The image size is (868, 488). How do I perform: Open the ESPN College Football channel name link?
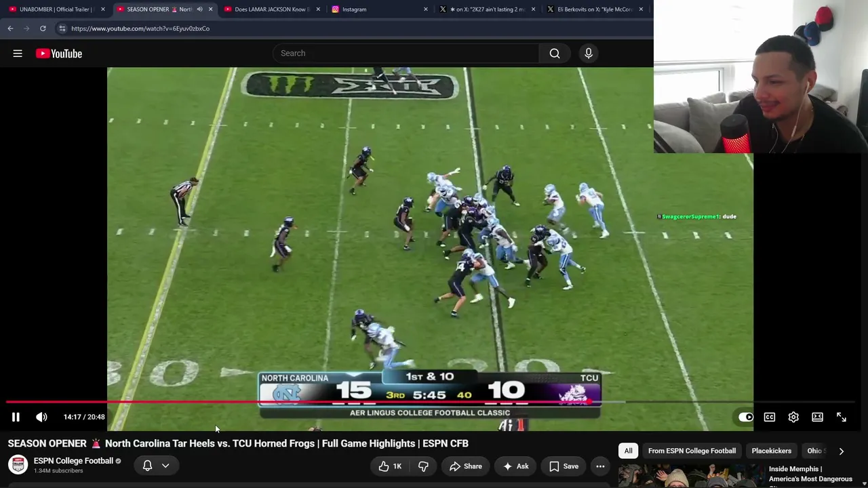73,461
